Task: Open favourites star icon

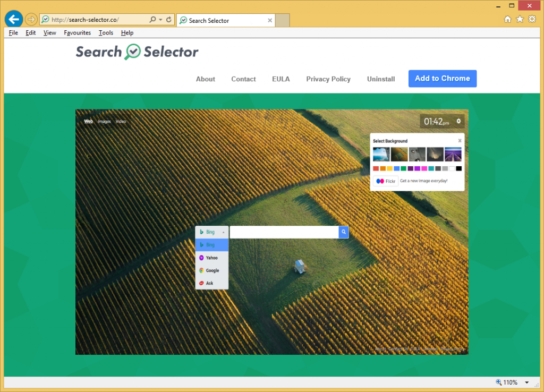Action: click(520, 20)
